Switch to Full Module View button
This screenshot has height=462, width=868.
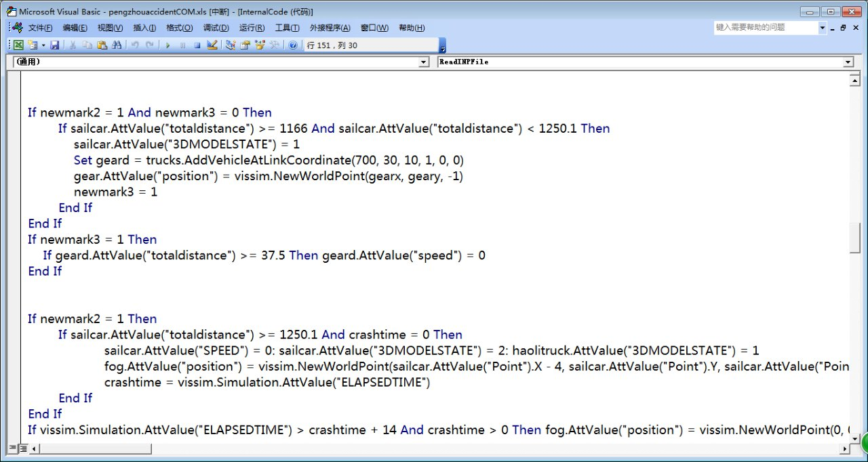click(x=23, y=448)
